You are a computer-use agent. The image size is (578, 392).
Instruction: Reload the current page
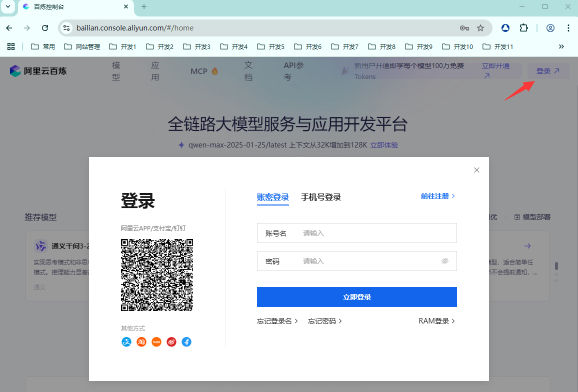[x=45, y=28]
